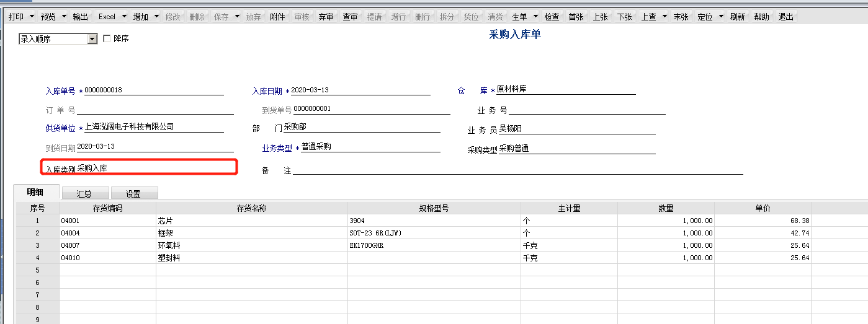Open the dropdown arrow beside 生单
The width and height of the screenshot is (868, 324).
[535, 17]
